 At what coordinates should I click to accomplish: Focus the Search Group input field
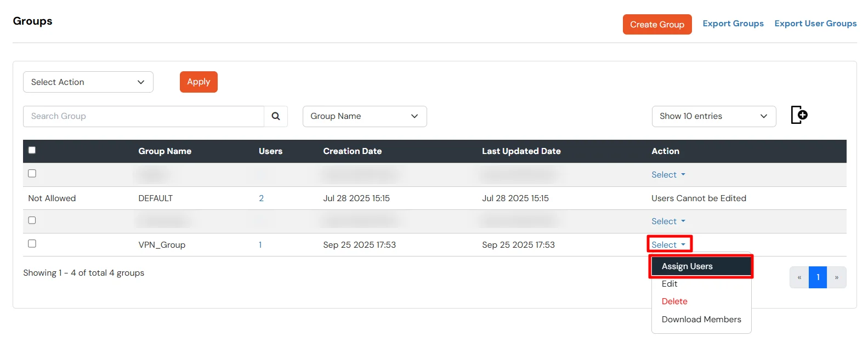tap(144, 116)
